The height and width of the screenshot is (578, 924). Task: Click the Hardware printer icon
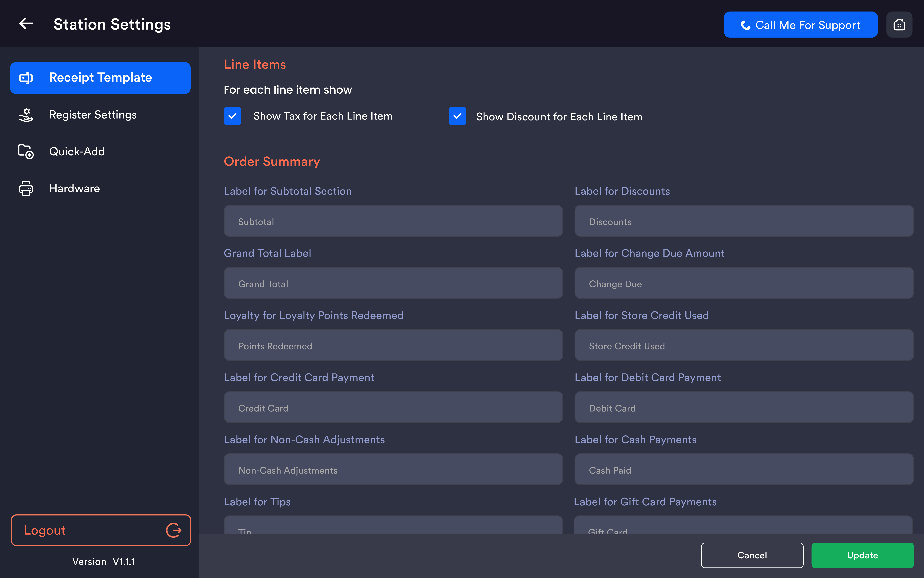pyautogui.click(x=26, y=189)
